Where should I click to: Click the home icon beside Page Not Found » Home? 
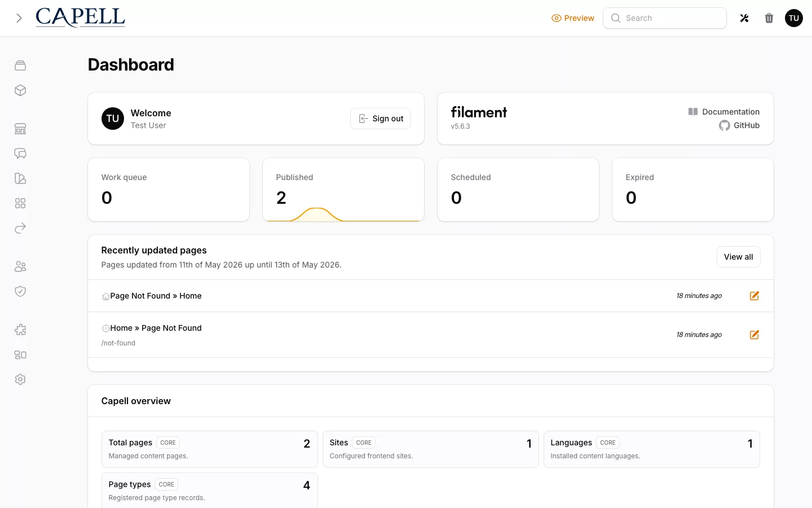point(105,296)
